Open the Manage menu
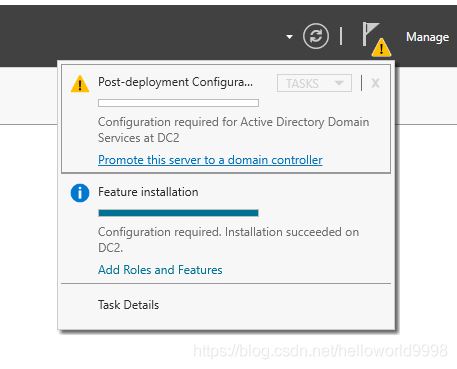This screenshot has height=369, width=457. pos(427,37)
